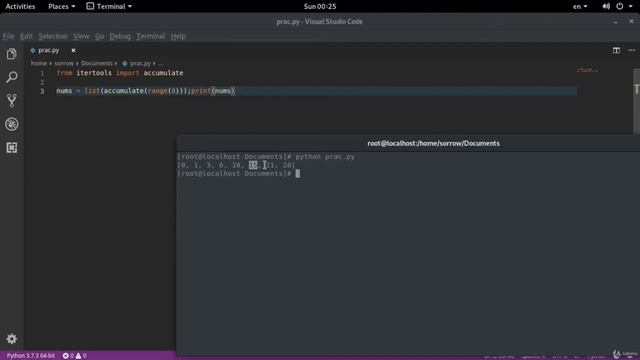Open the Debug view with bug icon

[x=11, y=124]
